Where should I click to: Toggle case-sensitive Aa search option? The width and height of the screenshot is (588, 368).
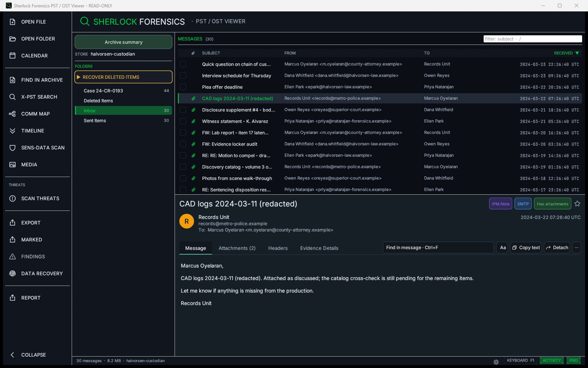(503, 248)
